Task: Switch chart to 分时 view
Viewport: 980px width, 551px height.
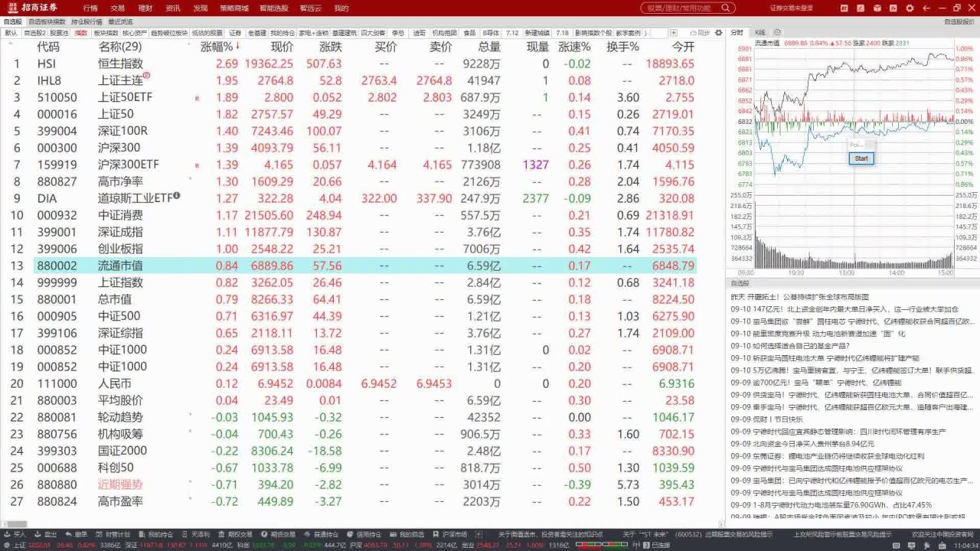Action: pos(737,33)
